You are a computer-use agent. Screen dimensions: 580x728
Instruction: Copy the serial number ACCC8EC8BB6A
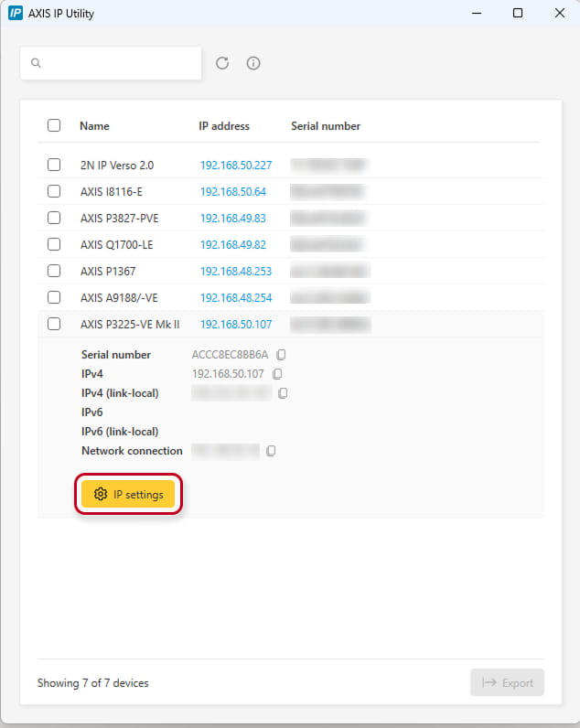click(281, 355)
